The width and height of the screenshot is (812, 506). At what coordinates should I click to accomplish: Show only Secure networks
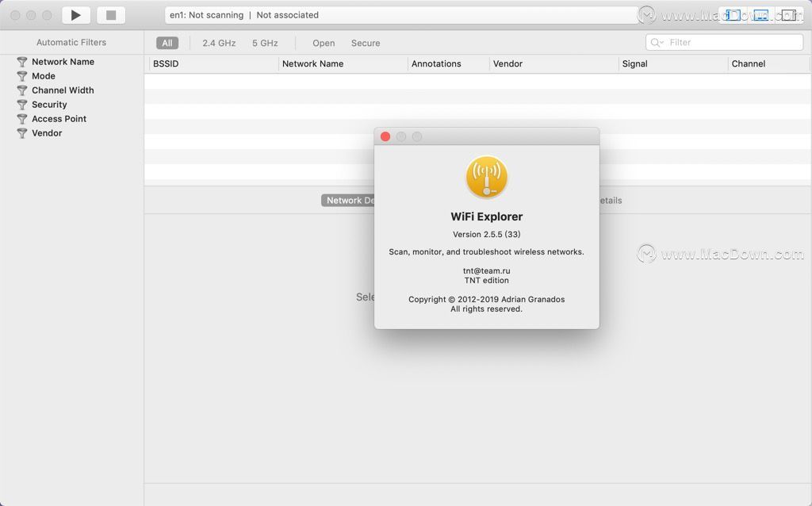point(366,43)
